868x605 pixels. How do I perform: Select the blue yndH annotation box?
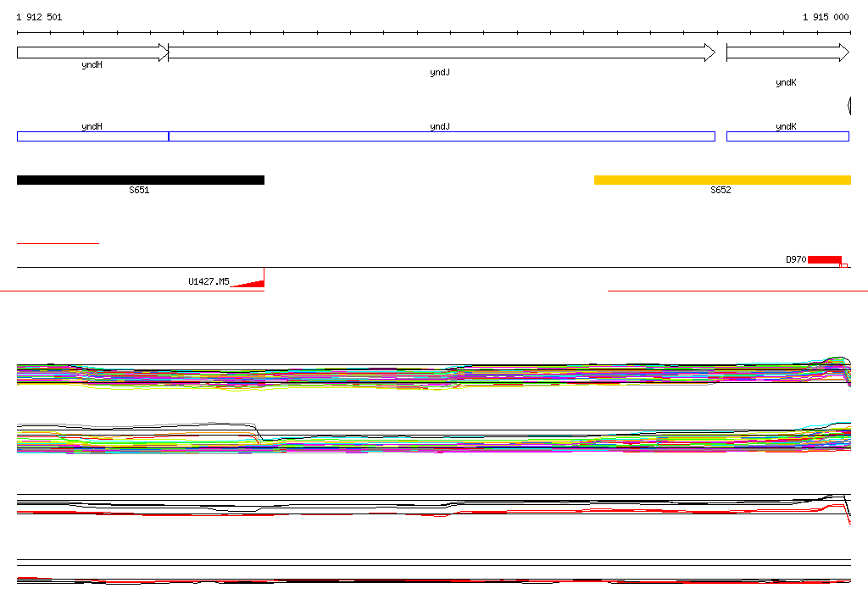(92, 136)
